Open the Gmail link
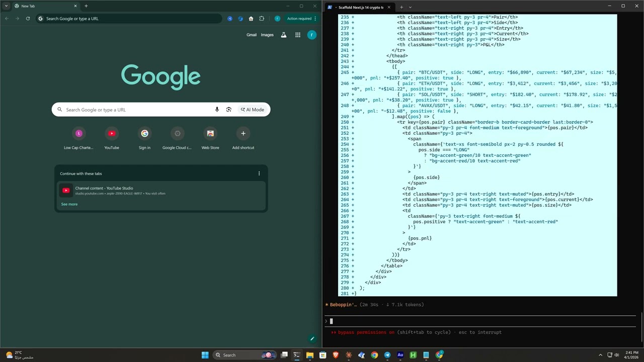644x362 pixels. [252, 35]
